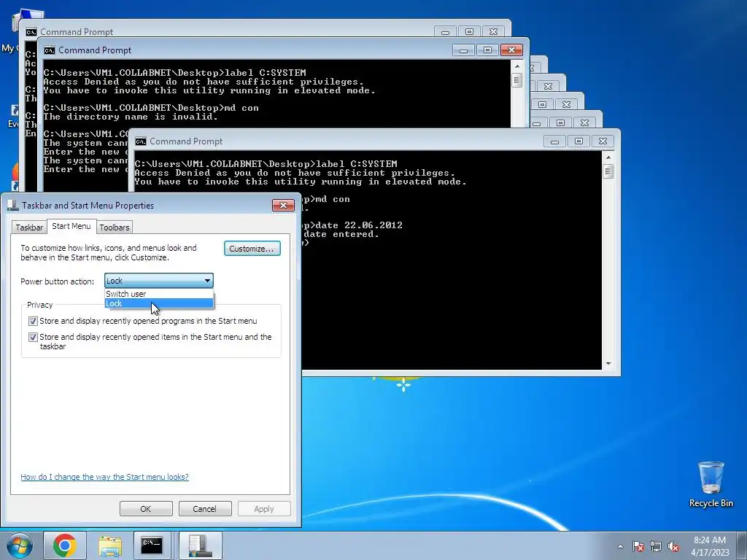Click rearmost Command Prompt title icon

[31, 32]
